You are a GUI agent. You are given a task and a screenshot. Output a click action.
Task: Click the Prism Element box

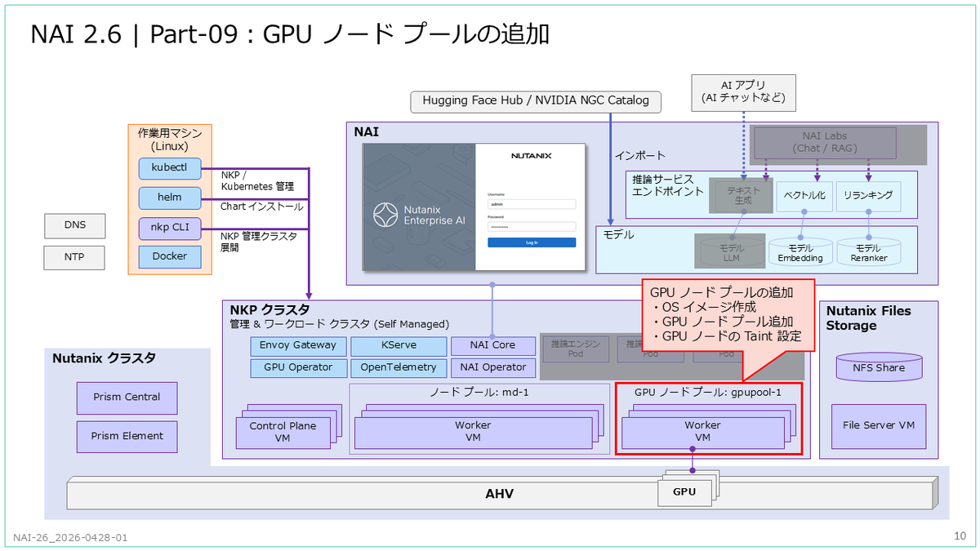(x=126, y=436)
